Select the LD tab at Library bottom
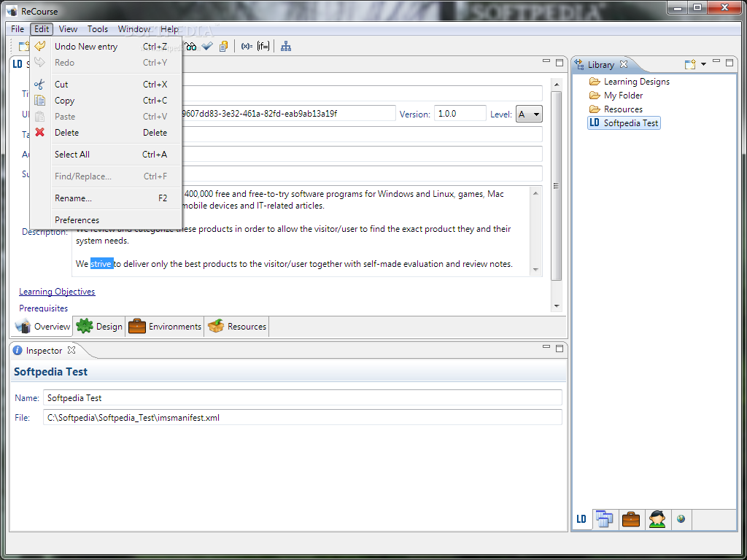 click(581, 519)
